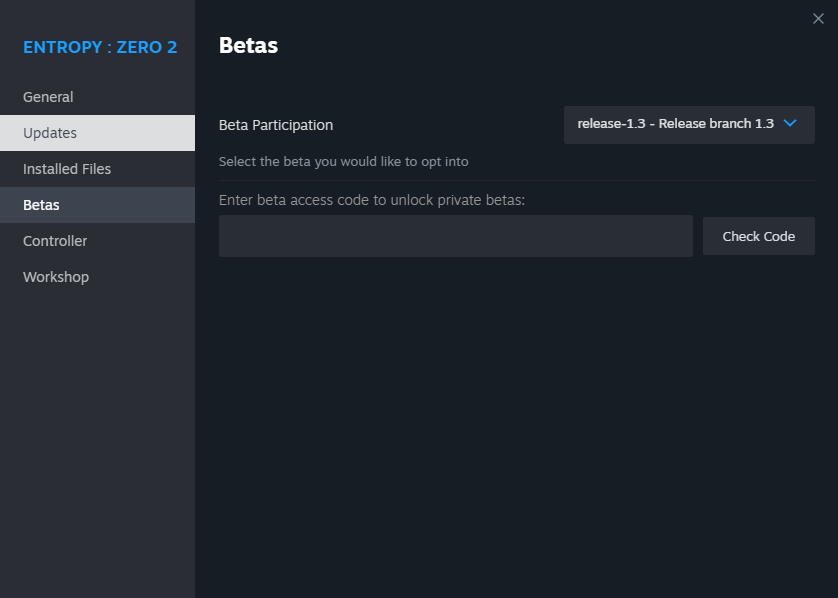The image size is (838, 598).
Task: Expand the Beta Participation dropdown
Action: [689, 124]
